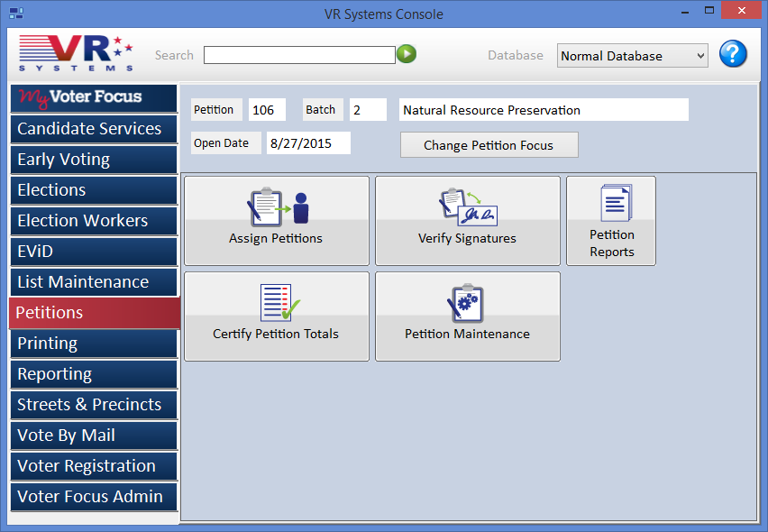Open the Assign Petitions tile

point(276,221)
